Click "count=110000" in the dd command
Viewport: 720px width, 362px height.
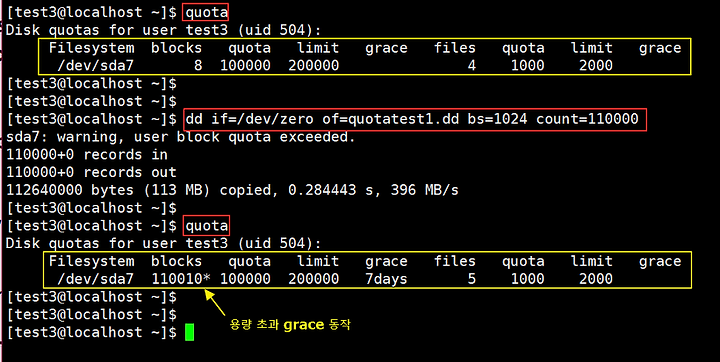(587, 119)
